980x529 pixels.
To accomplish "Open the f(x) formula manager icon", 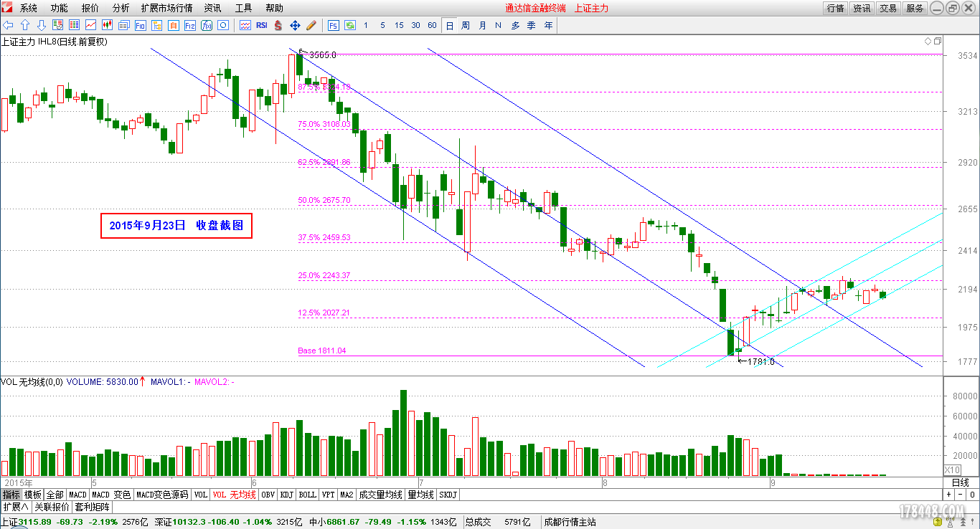I will point(206,25).
